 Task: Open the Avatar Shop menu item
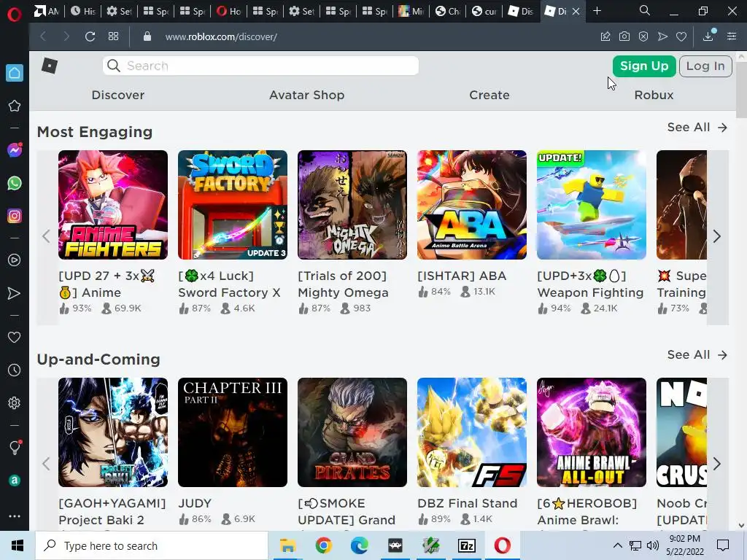(x=307, y=95)
